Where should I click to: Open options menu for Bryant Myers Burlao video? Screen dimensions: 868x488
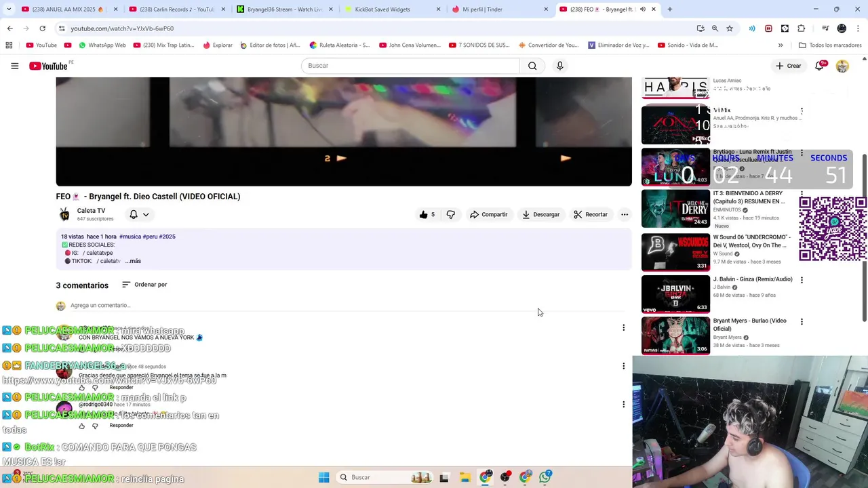(802, 321)
